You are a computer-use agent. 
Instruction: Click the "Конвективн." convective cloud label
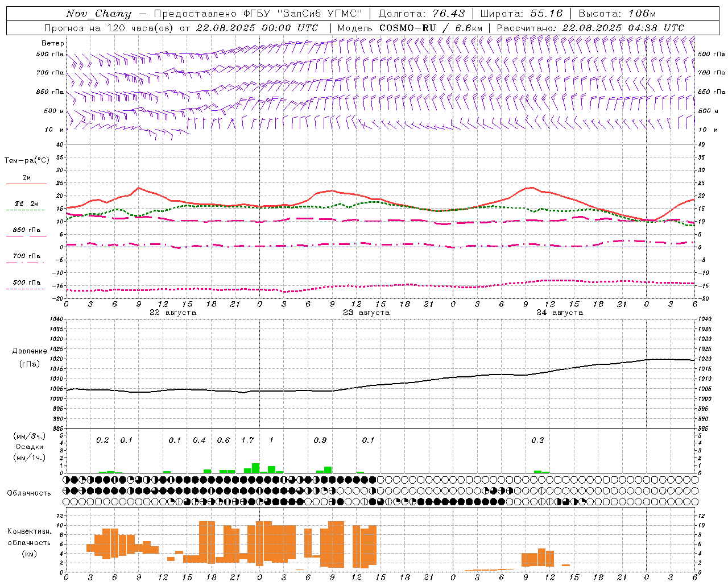(x=29, y=531)
